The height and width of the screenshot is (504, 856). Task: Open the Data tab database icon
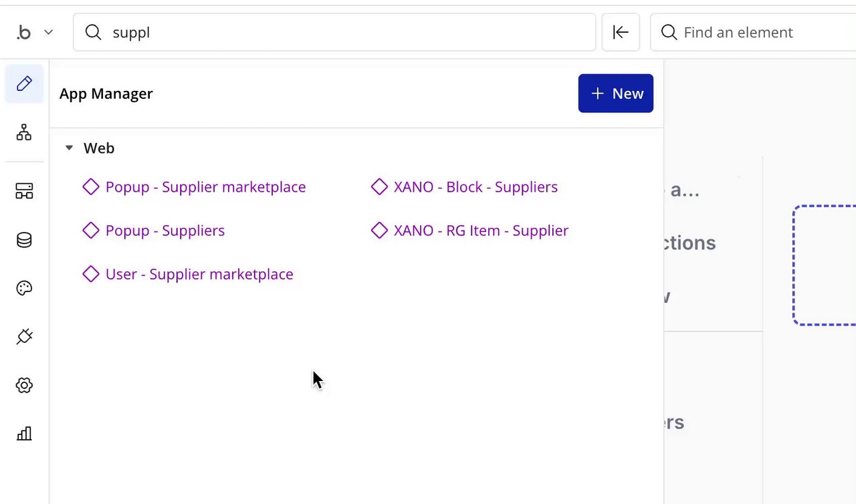tap(24, 240)
